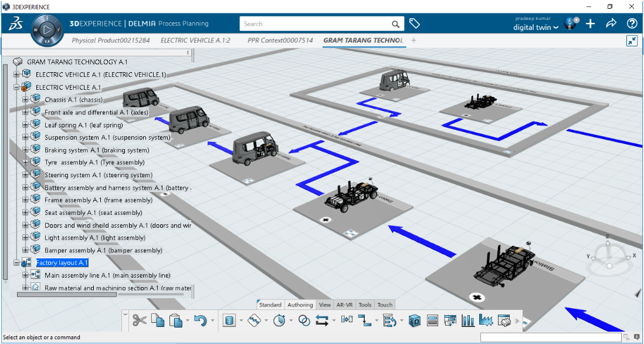Click the Paste clipboard icon
This screenshot has width=644, height=344.
(176, 320)
